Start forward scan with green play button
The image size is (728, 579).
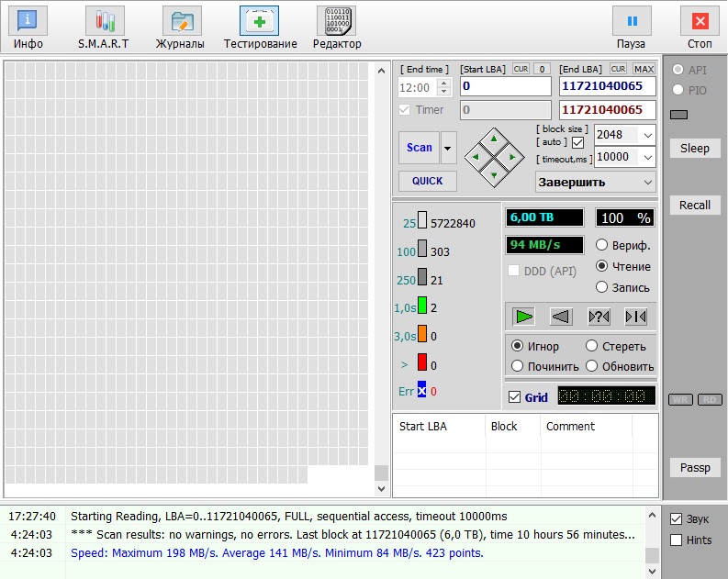(x=523, y=317)
